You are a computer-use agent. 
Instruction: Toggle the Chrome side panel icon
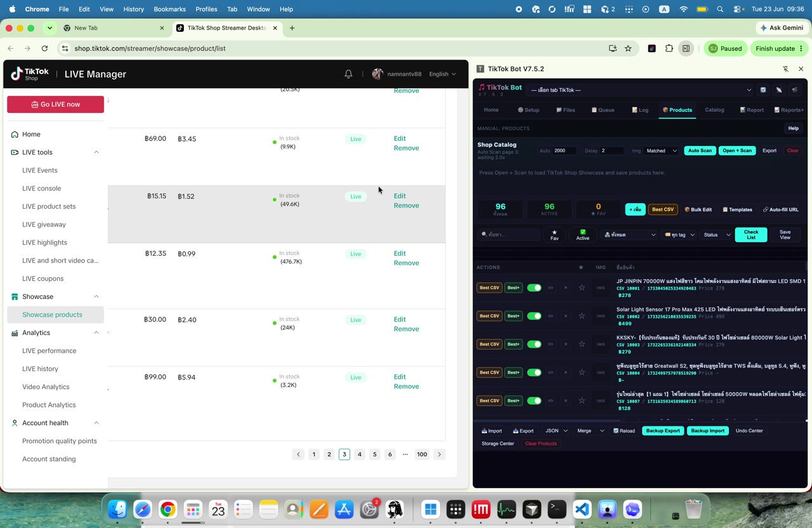pos(686,48)
